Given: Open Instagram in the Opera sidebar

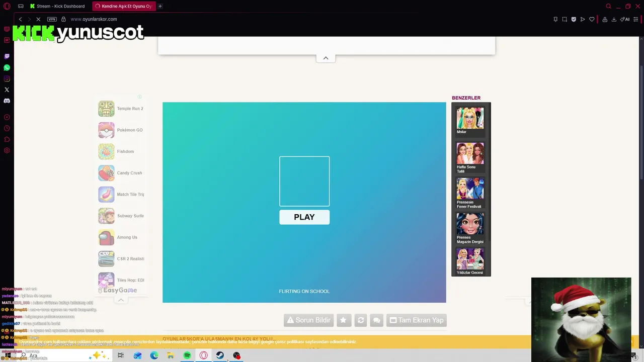Looking at the screenshot, I should 7,78.
